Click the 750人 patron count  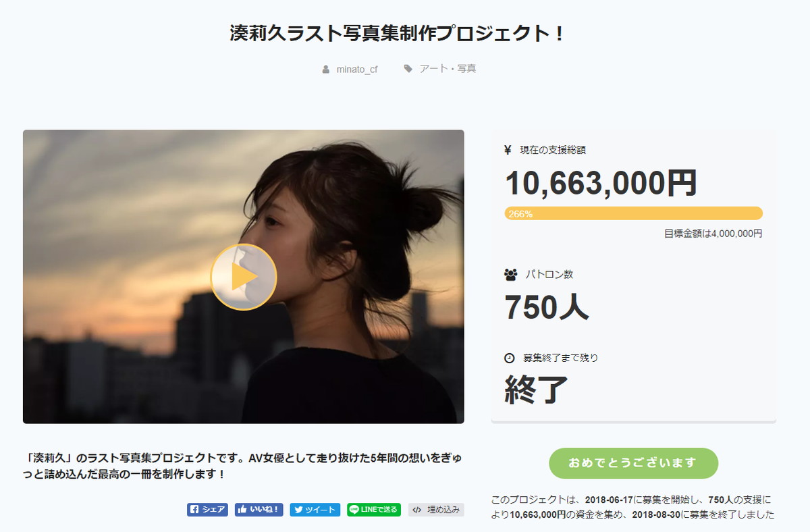(547, 307)
